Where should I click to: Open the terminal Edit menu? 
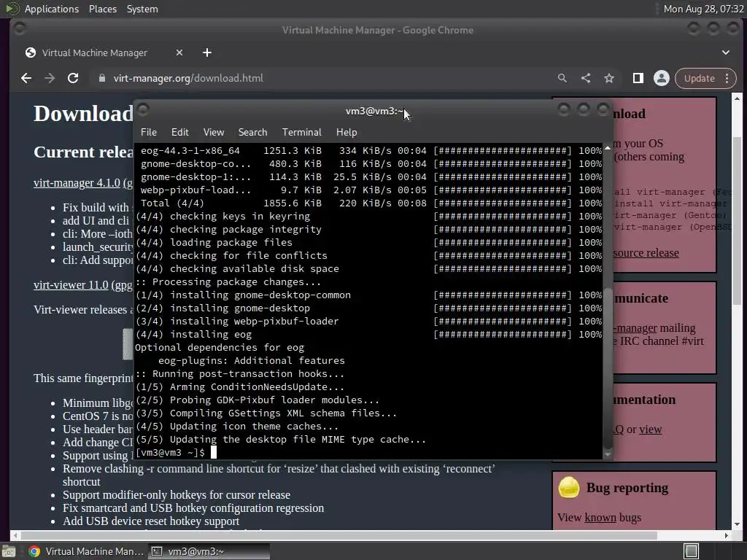pos(180,133)
